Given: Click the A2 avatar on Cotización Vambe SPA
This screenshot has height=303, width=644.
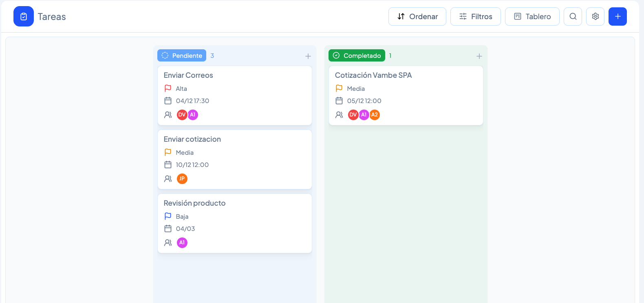Looking at the screenshot, I should [375, 115].
